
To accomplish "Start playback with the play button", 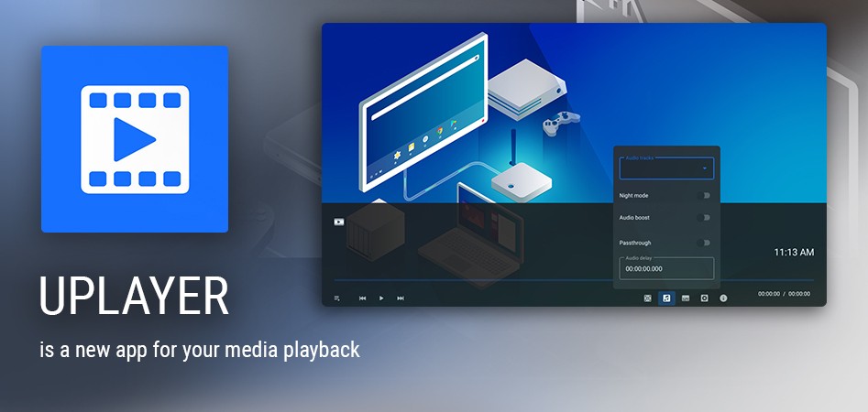I will (x=381, y=298).
